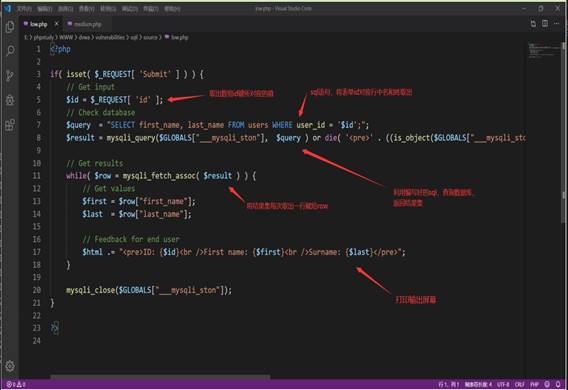The width and height of the screenshot is (568, 390).
Task: Change the tab size setting in status bar
Action: [478, 384]
